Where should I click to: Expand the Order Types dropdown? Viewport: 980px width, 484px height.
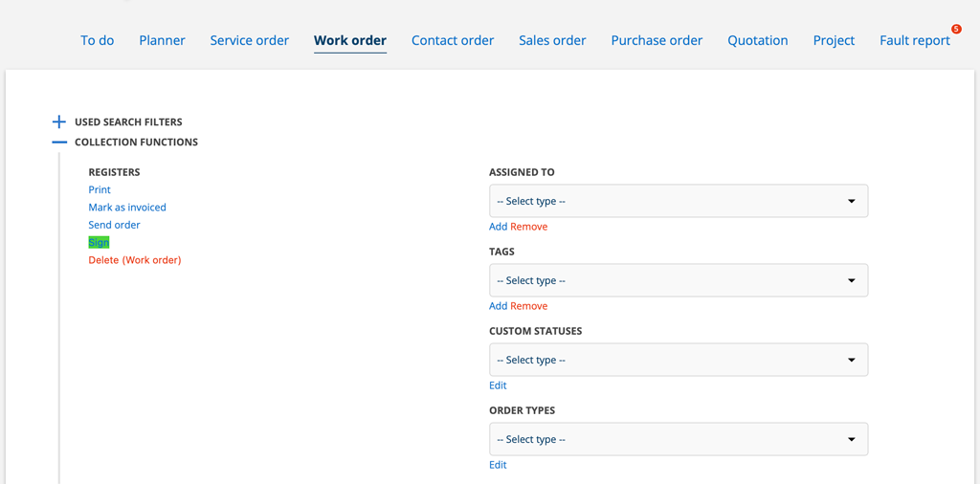[x=678, y=439]
